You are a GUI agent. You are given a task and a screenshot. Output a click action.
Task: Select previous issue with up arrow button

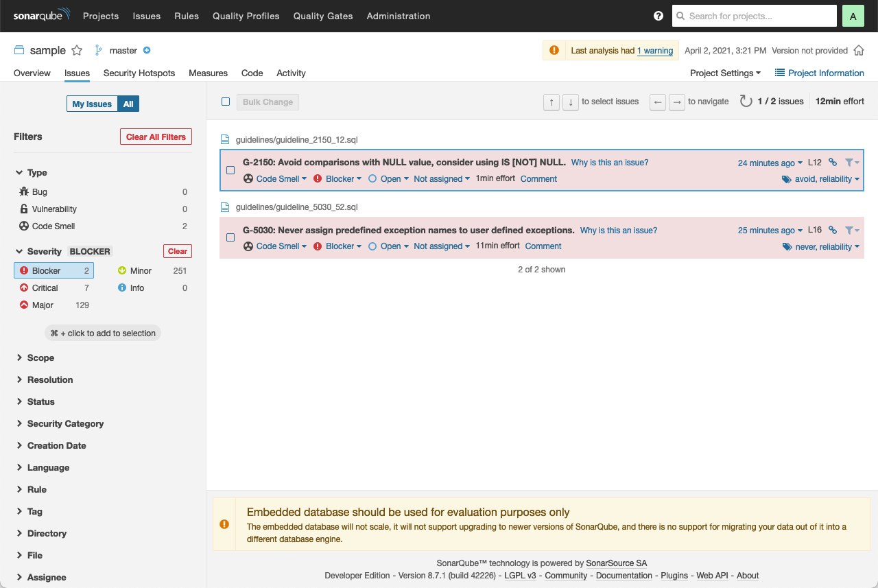[551, 102]
